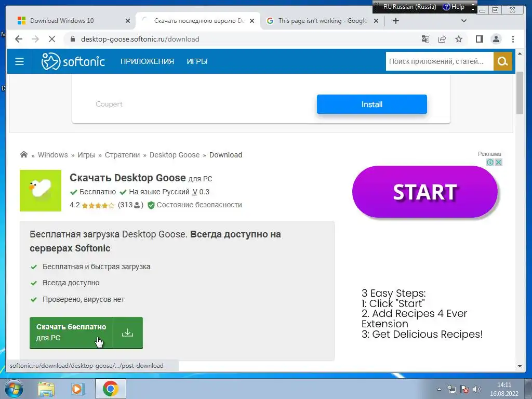Click the blue Install button

click(372, 104)
